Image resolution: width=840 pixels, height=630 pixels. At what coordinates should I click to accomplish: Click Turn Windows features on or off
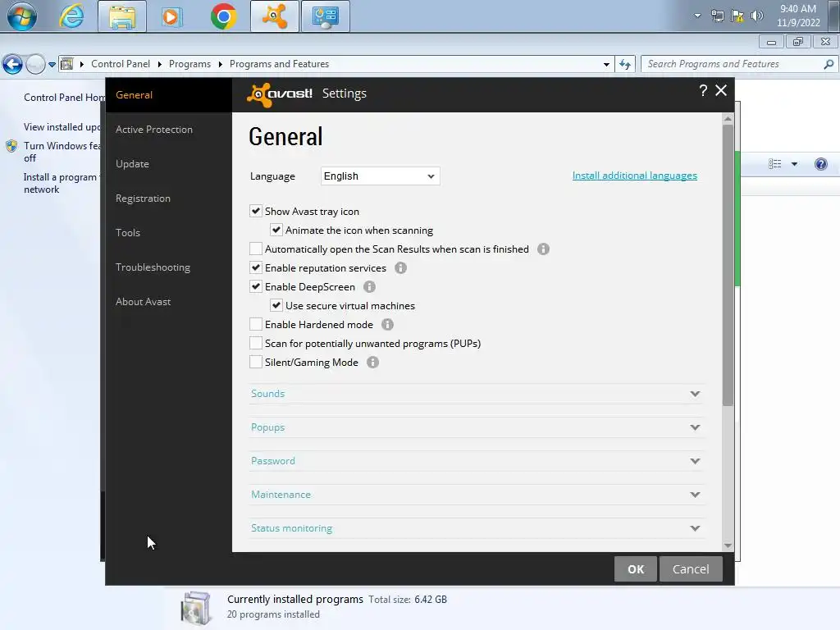point(61,152)
